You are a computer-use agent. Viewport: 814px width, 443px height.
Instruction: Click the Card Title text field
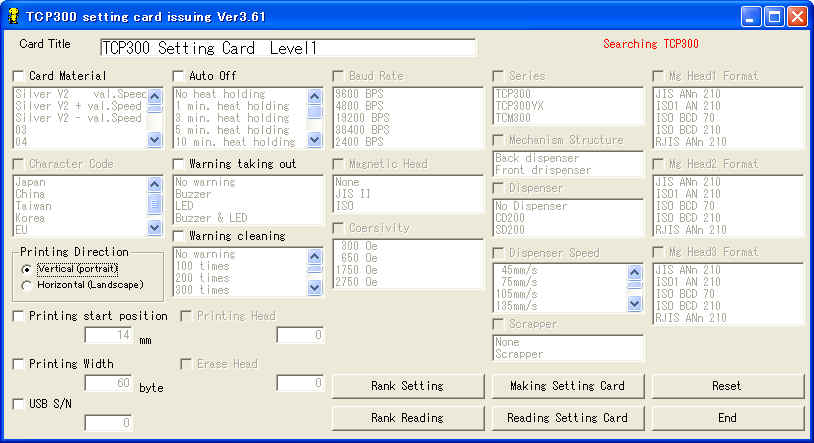coord(288,48)
